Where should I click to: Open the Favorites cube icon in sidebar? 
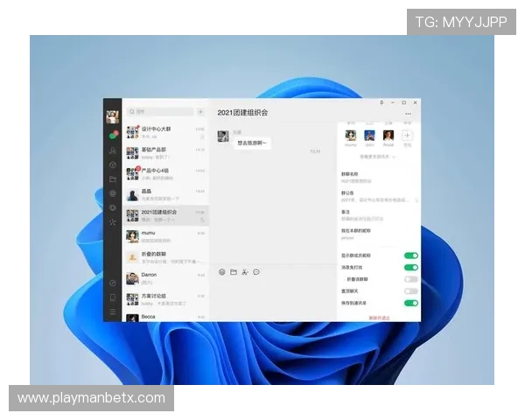(113, 164)
